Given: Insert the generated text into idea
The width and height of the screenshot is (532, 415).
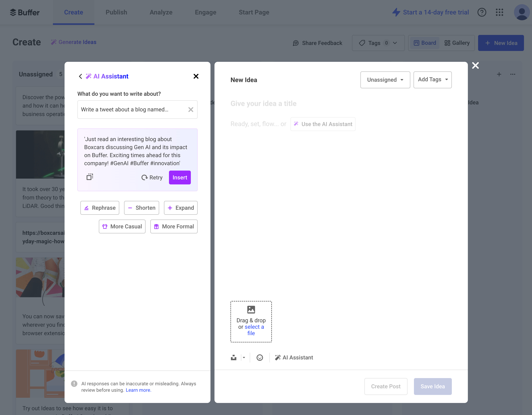Looking at the screenshot, I should 180,178.
